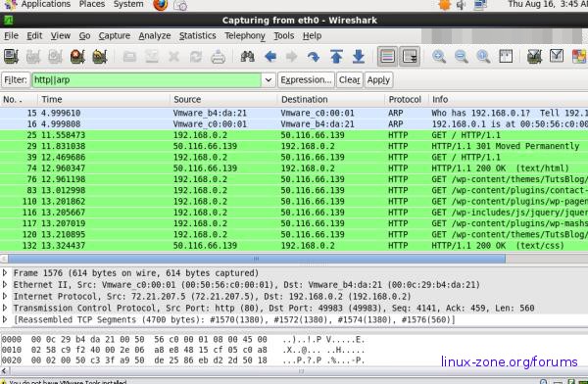Reset zoom to normal size icon
Screen dimensions: 588x384
tap(483, 57)
